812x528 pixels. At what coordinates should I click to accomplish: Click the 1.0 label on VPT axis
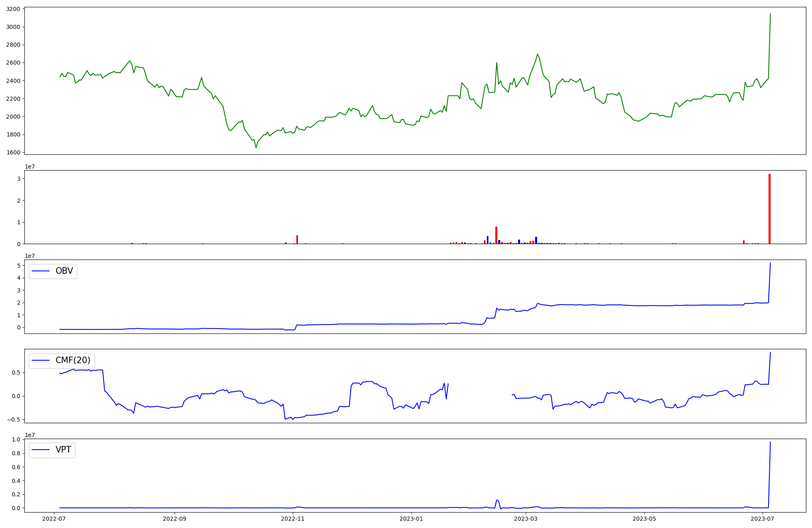pos(17,439)
